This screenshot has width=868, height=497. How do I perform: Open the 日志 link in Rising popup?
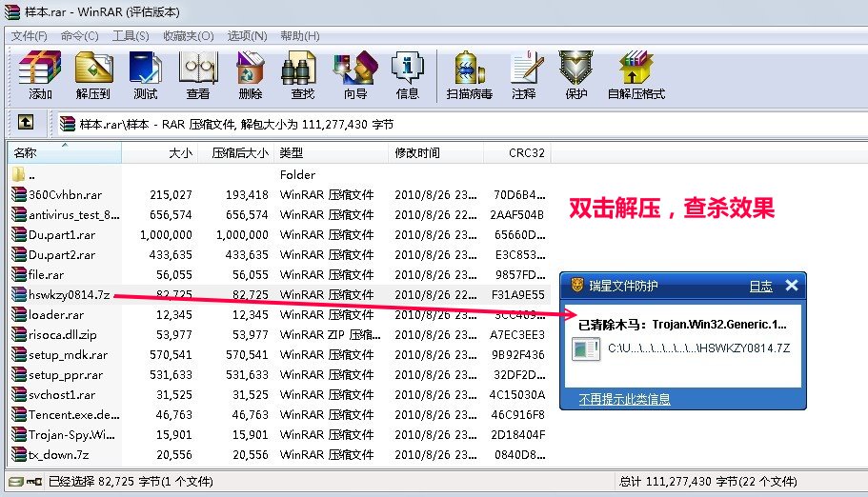click(x=760, y=287)
